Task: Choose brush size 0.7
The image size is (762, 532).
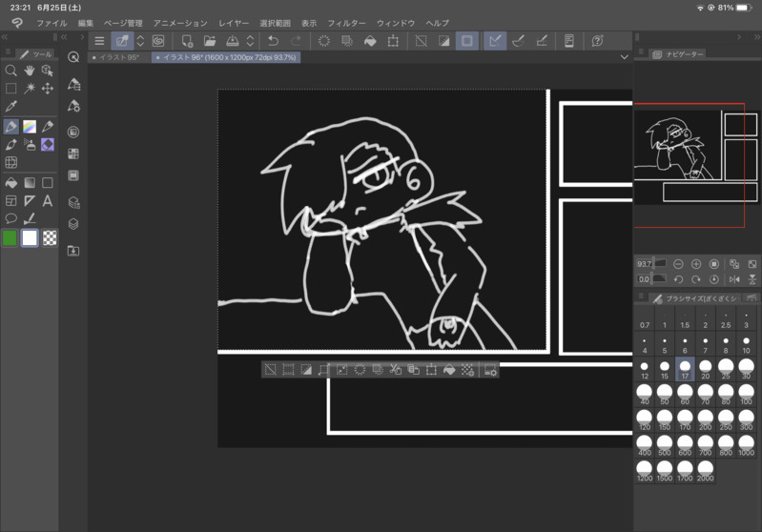Action: pos(645,318)
